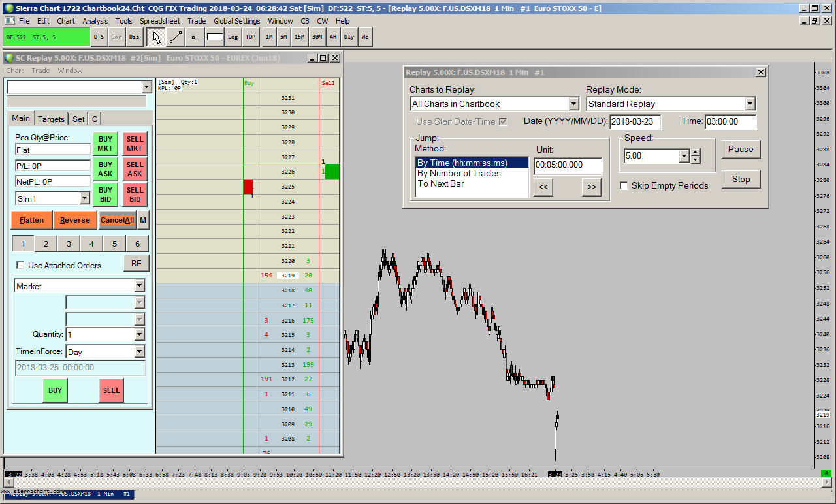This screenshot has width=836, height=504.
Task: Toggle Skip Empty Periods checkbox
Action: tap(624, 186)
